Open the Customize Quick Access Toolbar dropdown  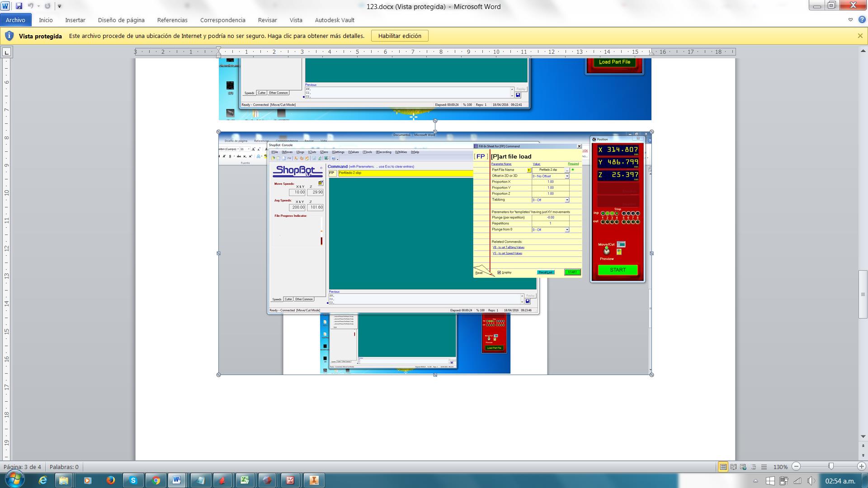pos(59,6)
